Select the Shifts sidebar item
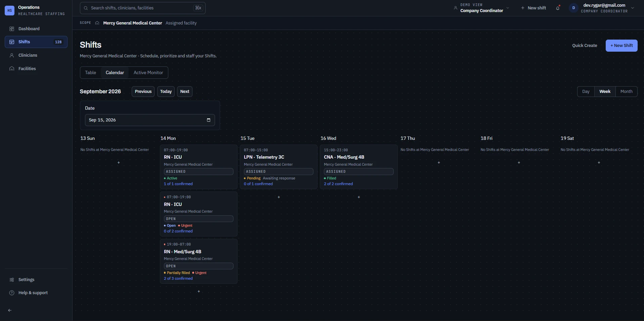Viewport: 644px width, 321px height. [x=36, y=42]
